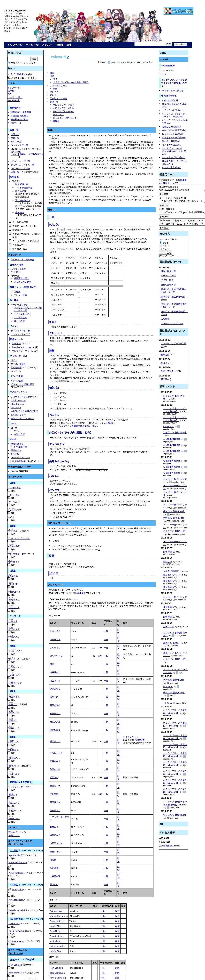
Task: Expand the 大型コラボ,歌リレー,内外大会関連 section
Action: [10, 234]
